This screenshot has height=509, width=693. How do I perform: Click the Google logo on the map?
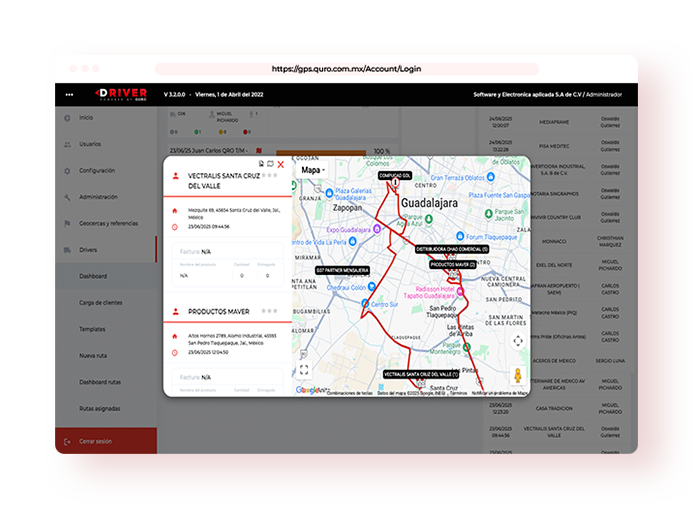coord(307,390)
